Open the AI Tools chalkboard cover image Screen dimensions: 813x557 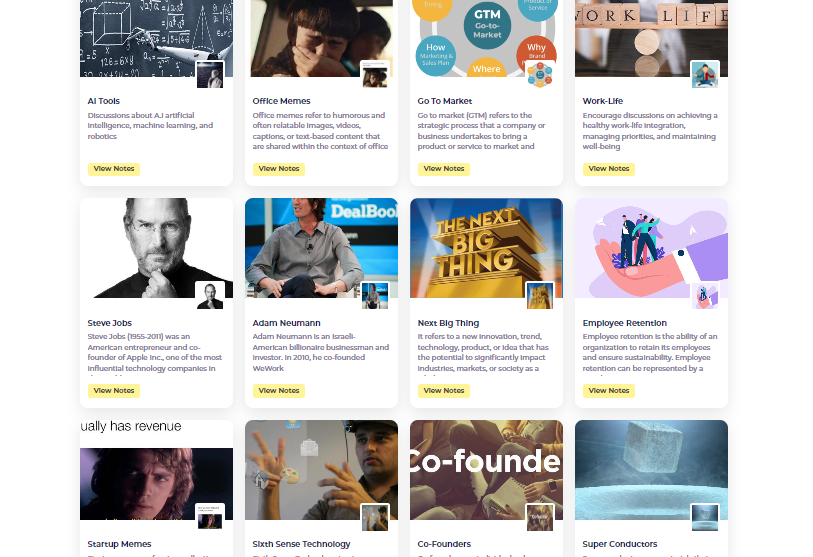click(156, 37)
